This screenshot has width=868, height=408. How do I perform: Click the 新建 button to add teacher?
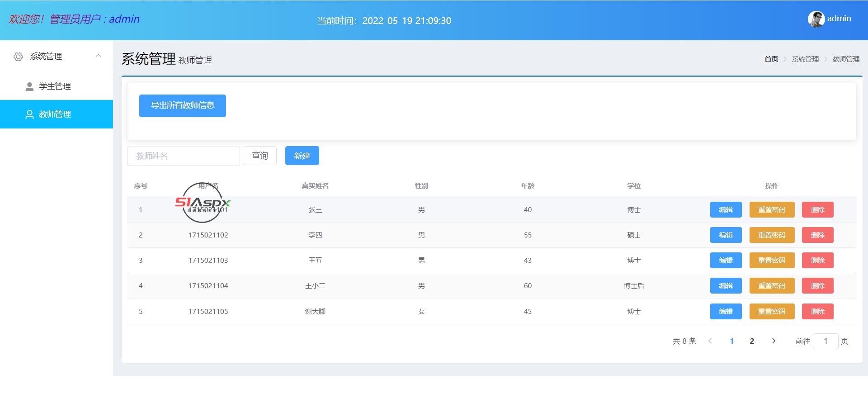302,156
